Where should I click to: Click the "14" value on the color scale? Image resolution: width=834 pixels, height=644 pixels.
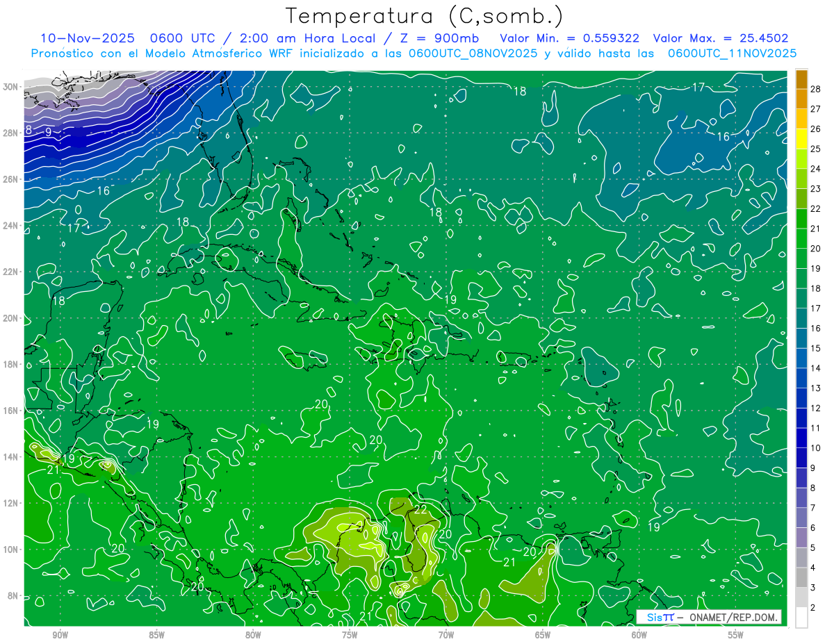click(x=816, y=368)
